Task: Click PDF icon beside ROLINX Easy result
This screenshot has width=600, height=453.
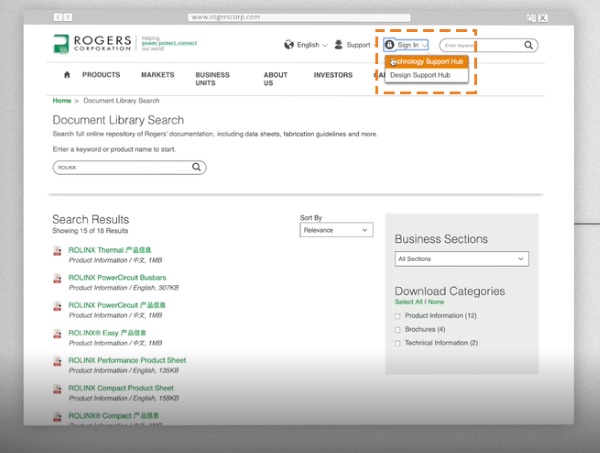Action: 57,333
